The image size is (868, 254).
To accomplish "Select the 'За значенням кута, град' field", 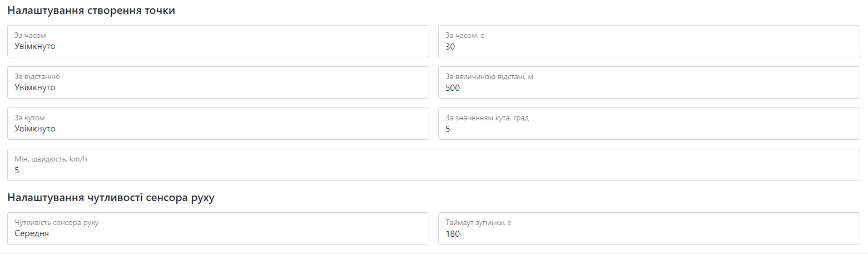I will tap(649, 124).
